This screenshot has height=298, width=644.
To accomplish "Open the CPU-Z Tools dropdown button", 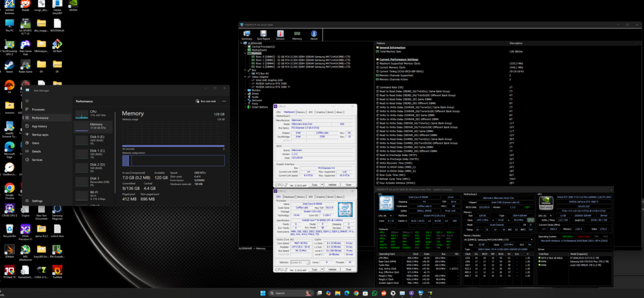I will pos(315,184).
